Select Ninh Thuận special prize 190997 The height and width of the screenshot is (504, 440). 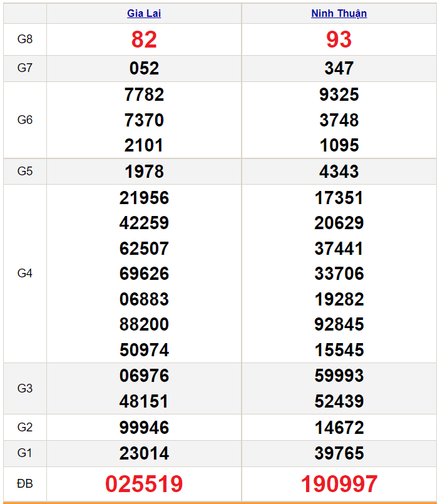click(x=339, y=484)
